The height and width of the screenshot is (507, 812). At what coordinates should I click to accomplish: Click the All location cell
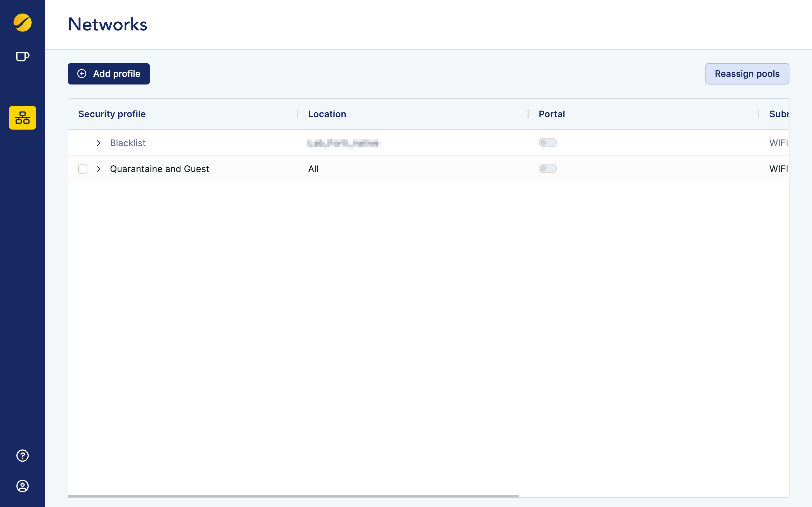314,169
